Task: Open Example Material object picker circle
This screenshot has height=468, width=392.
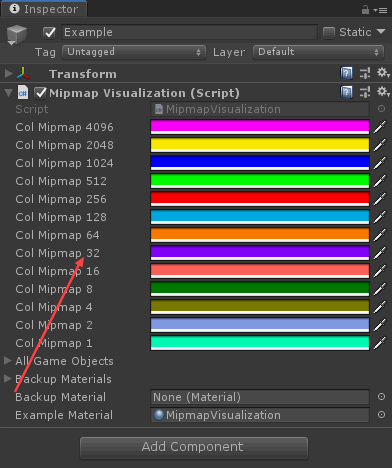Action: (381, 415)
